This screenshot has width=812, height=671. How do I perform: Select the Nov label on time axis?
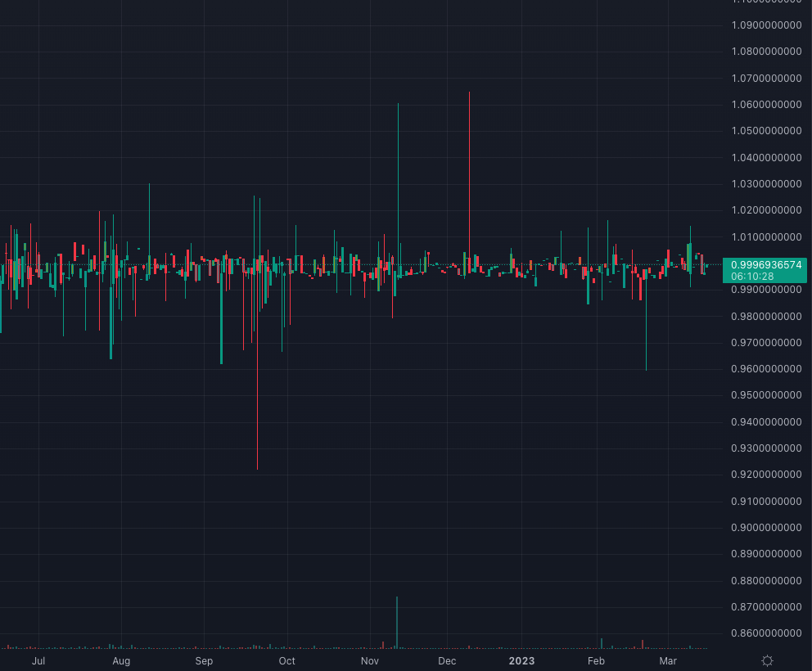[370, 660]
